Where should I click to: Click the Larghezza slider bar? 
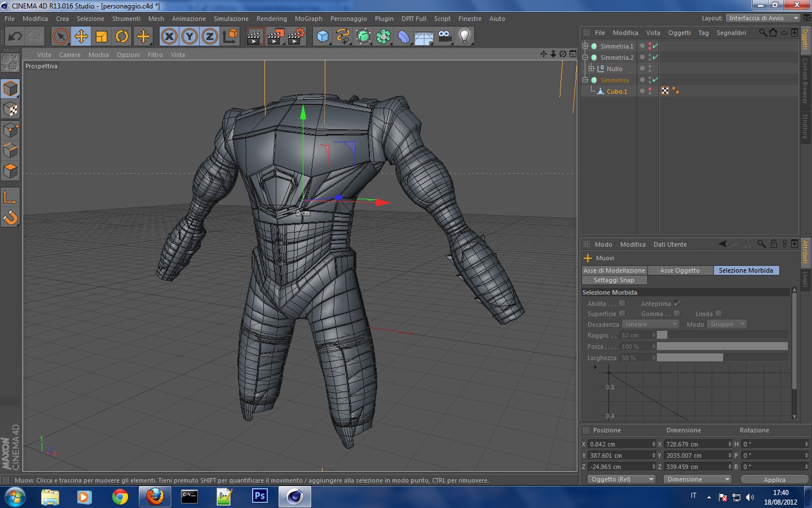(722, 358)
